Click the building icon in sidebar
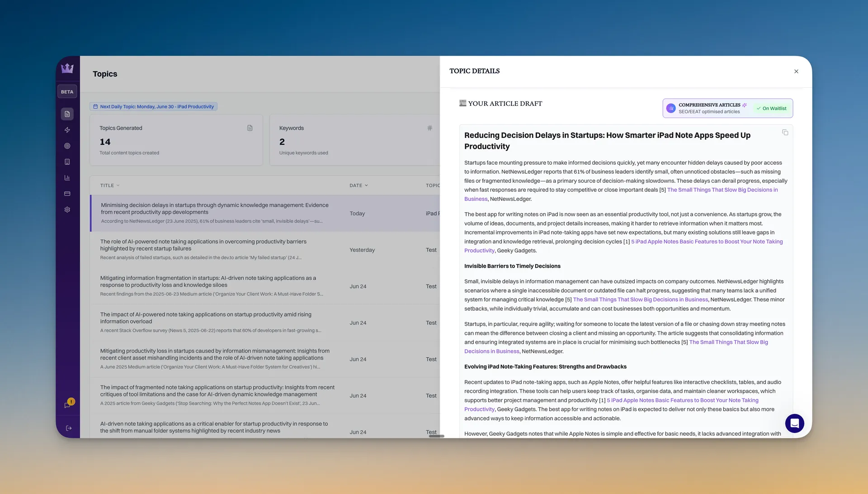This screenshot has height=494, width=868. 67,162
